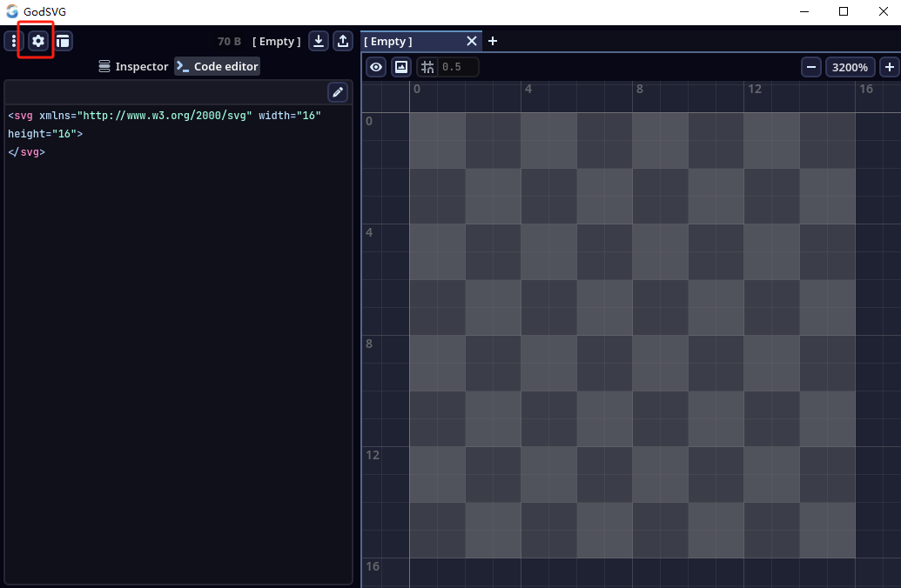
Task: Toggle the eye visuals visibility button
Action: [376, 67]
